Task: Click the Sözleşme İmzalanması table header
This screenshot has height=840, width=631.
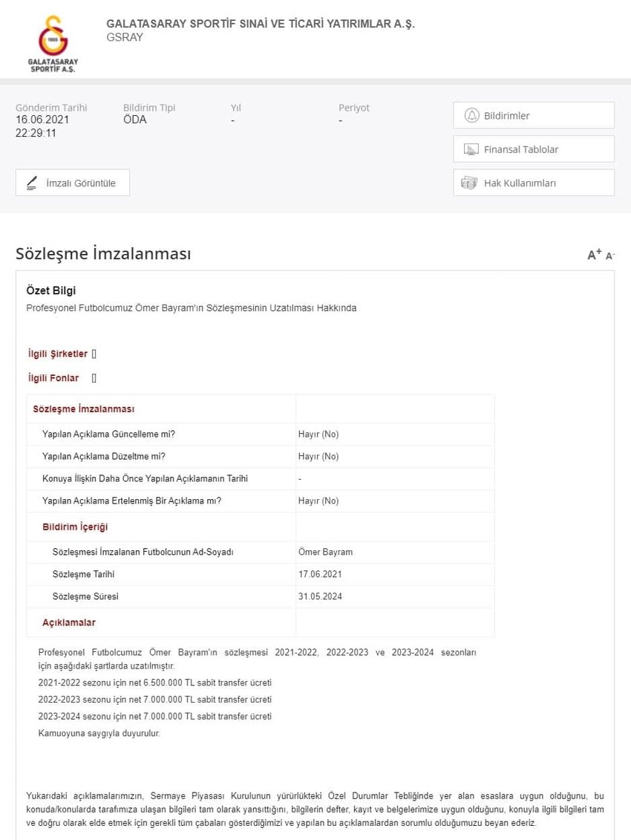Action: click(x=83, y=409)
